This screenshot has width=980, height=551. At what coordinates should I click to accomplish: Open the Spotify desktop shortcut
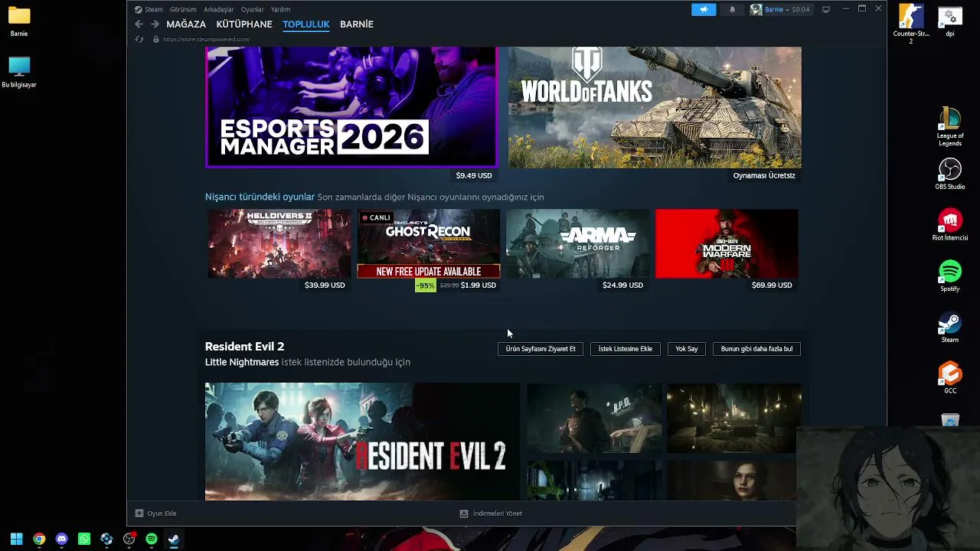pyautogui.click(x=950, y=276)
